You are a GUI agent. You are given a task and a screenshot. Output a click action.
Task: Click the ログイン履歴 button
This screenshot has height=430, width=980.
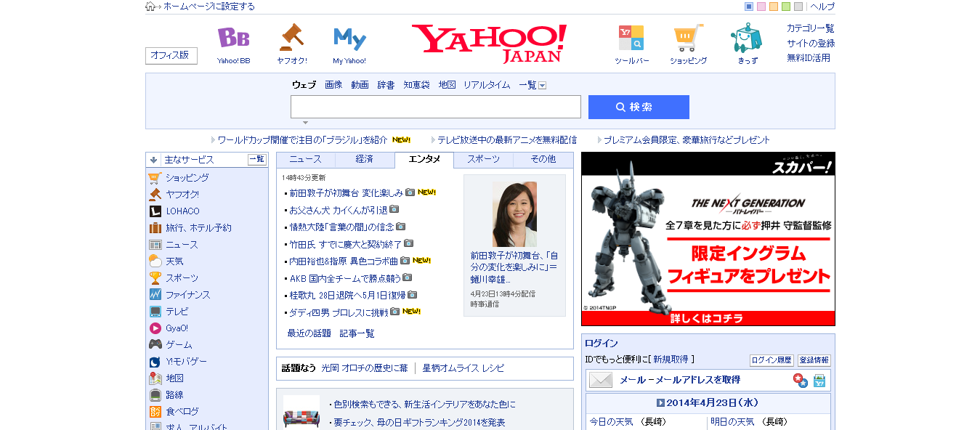[x=772, y=360]
